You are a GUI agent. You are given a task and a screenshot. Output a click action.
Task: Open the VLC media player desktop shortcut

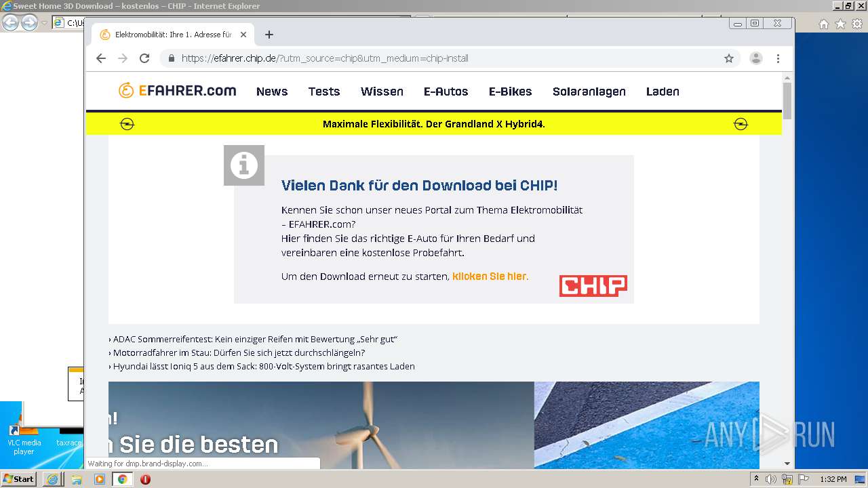pos(24,439)
